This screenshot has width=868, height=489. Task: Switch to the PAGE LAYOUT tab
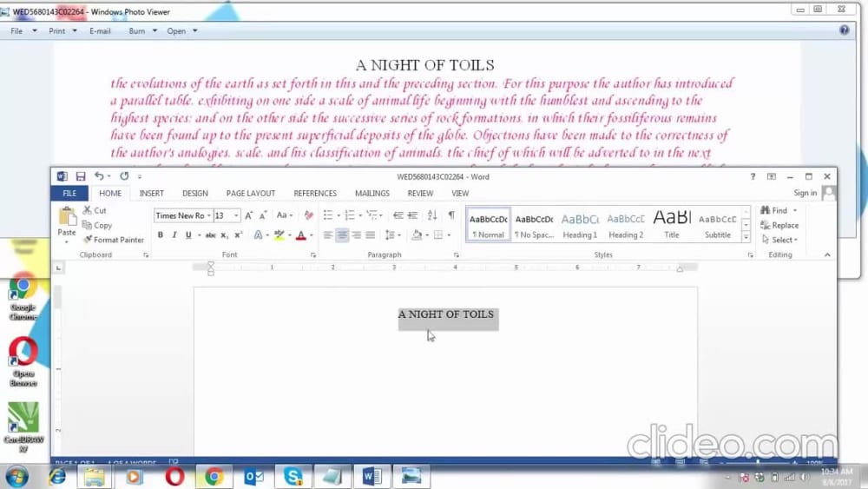coord(251,194)
